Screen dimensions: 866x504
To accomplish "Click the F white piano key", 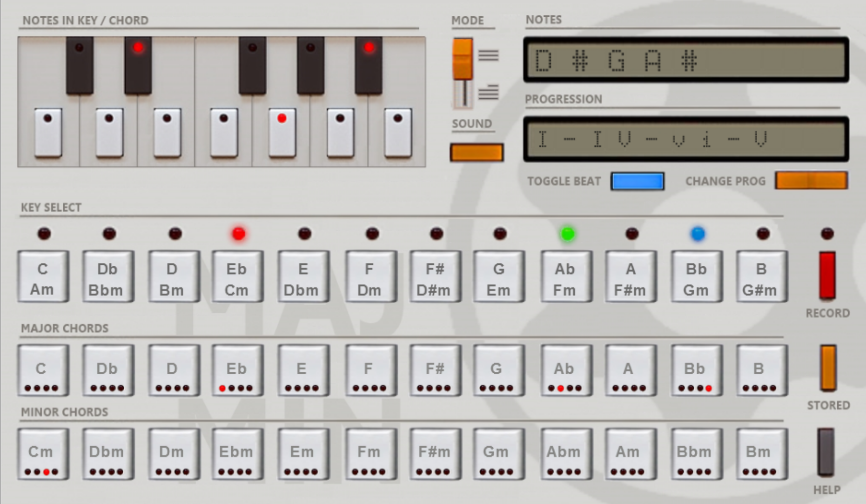I will [x=224, y=133].
